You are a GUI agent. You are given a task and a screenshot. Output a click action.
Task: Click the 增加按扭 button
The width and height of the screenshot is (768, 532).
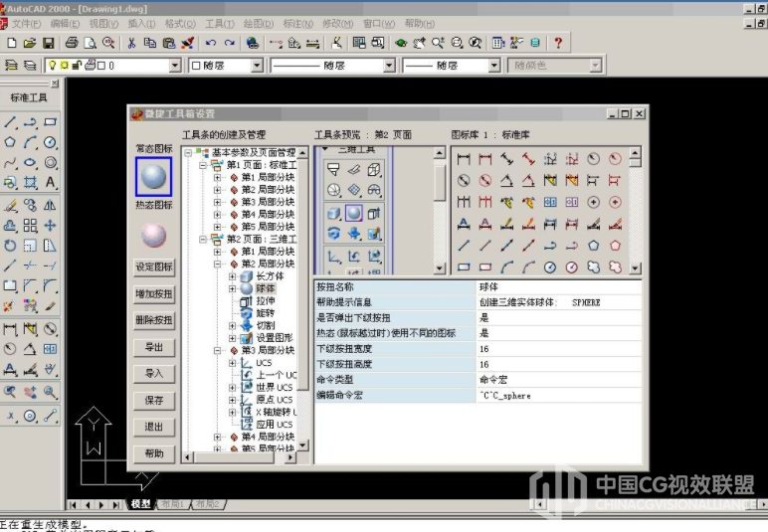[154, 293]
